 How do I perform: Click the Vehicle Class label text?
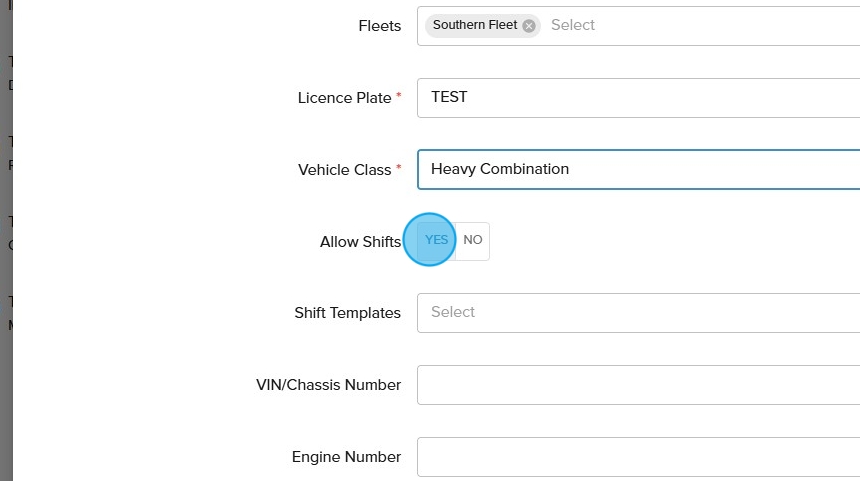tap(344, 170)
